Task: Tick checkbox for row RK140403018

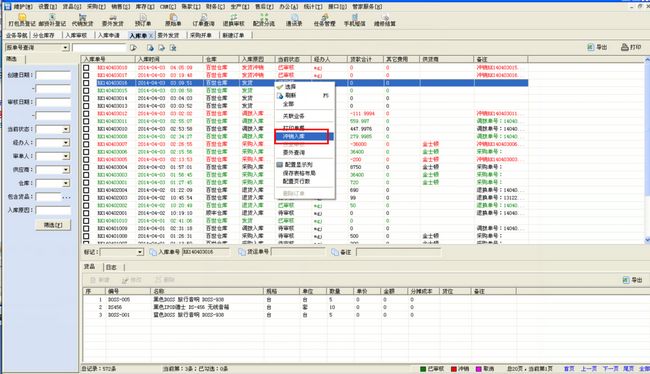Action: tap(86, 68)
